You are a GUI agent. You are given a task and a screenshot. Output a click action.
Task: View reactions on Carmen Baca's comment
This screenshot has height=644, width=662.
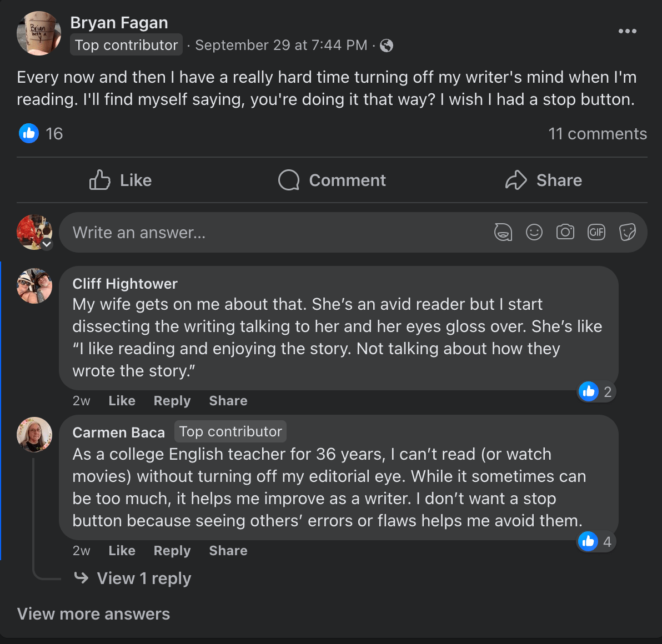tap(596, 541)
